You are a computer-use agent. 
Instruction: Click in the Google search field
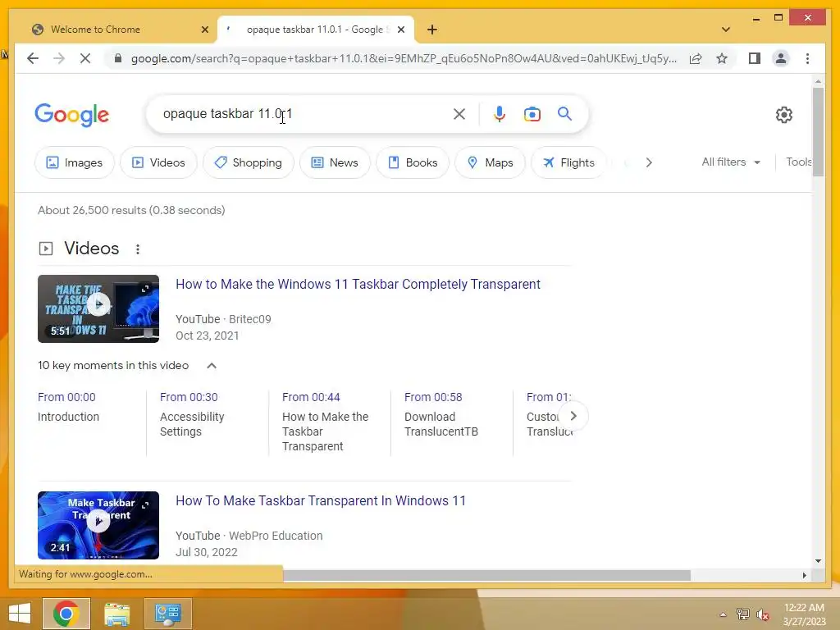tap(305, 113)
